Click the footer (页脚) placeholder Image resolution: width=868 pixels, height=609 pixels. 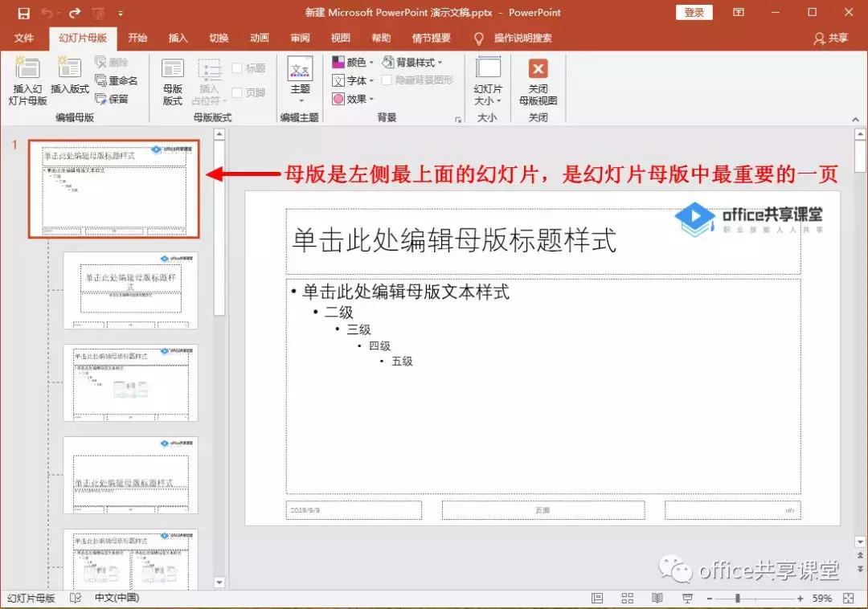tap(543, 510)
